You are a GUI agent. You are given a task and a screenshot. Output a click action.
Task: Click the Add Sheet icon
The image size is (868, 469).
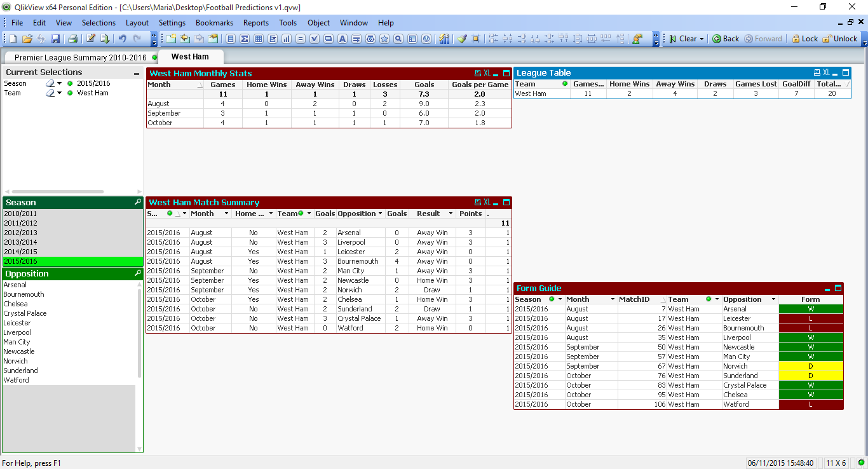click(171, 39)
